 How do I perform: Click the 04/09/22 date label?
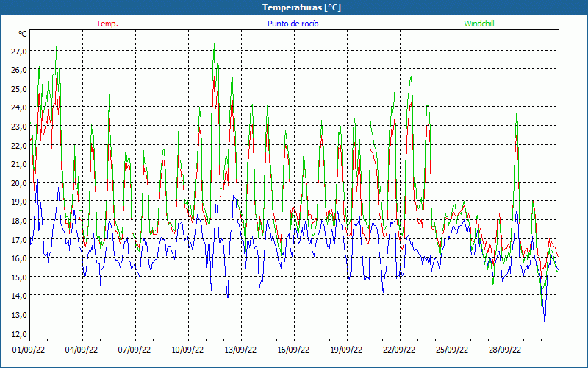82,350
